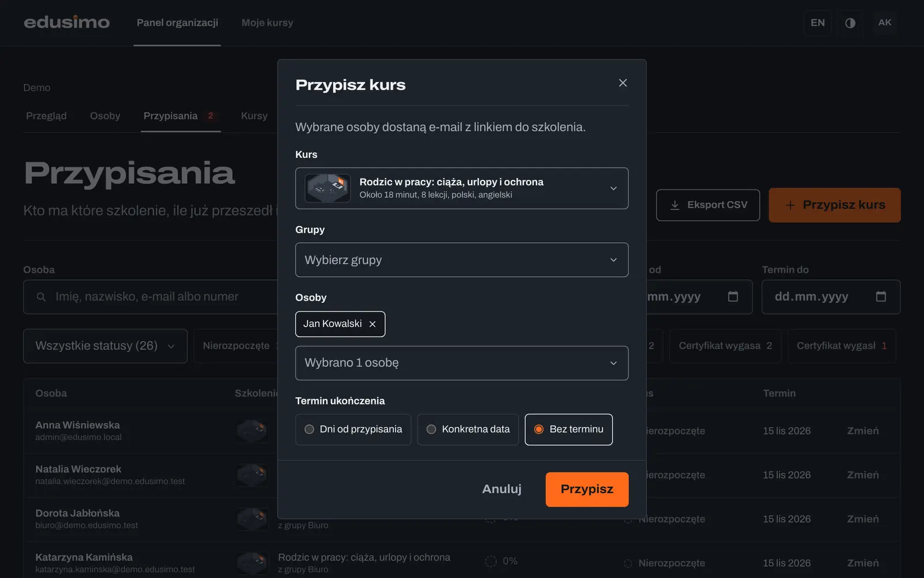Click the search magnifier icon
This screenshot has height=578, width=924.
click(x=41, y=297)
